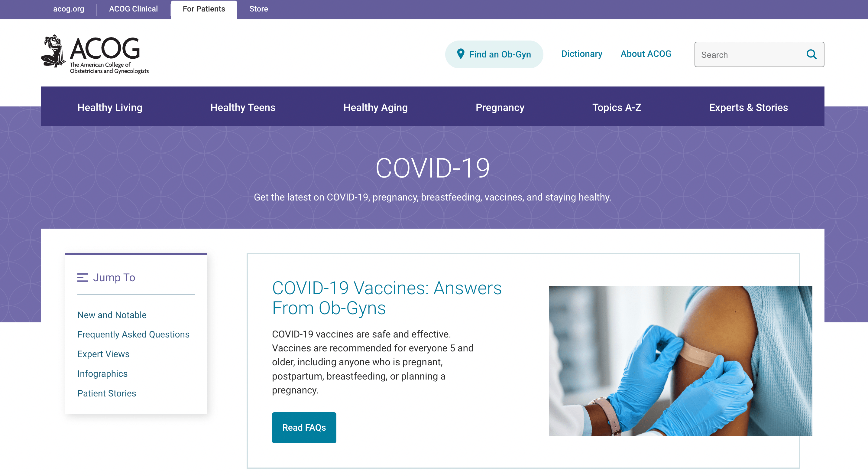Select the Pregnancy menu item
868x476 pixels.
coord(500,107)
